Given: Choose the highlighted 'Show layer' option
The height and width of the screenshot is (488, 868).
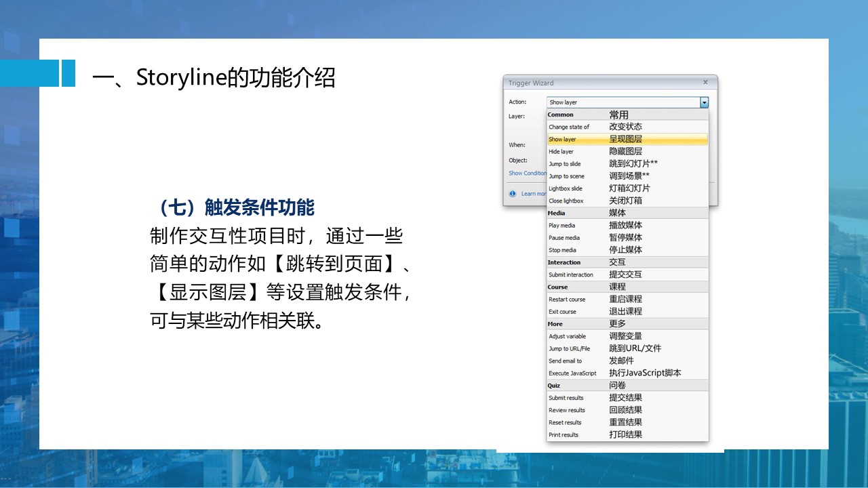Looking at the screenshot, I should (563, 140).
